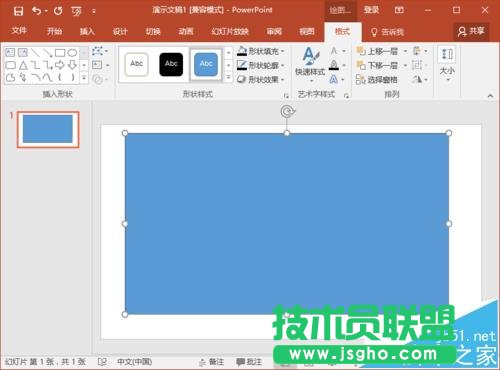500x370 pixels.
Task: Collapse the ribbon with the chevron
Action: 490,96
